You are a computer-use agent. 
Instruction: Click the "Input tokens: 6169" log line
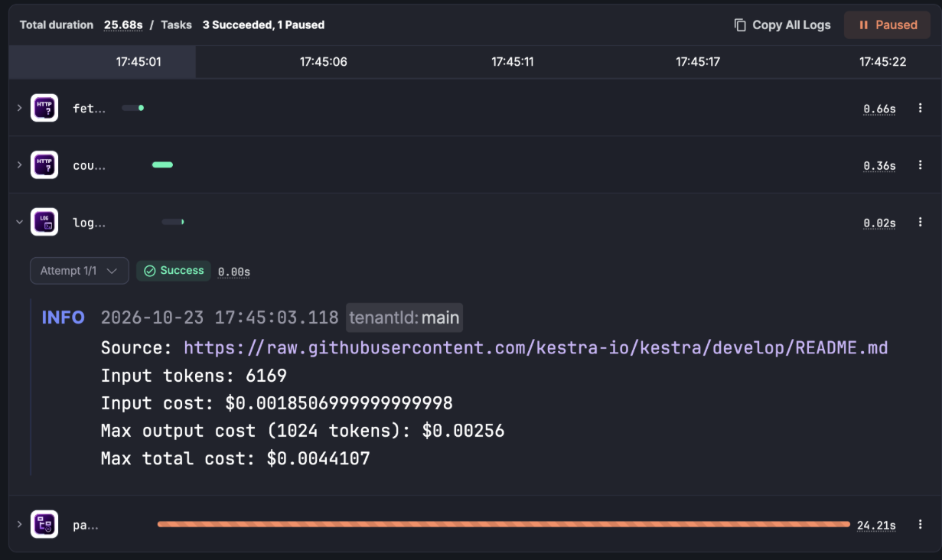tap(194, 376)
